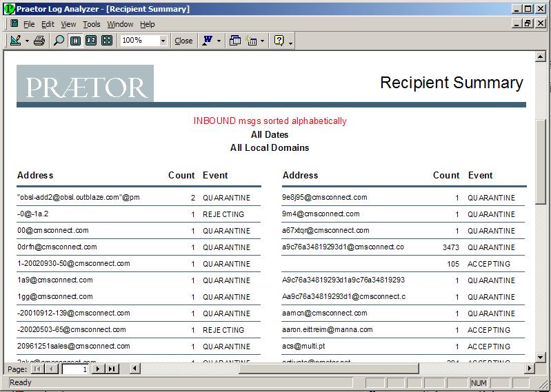551x392 pixels.
Task: Click the Recipient Summary title
Action: point(452,83)
